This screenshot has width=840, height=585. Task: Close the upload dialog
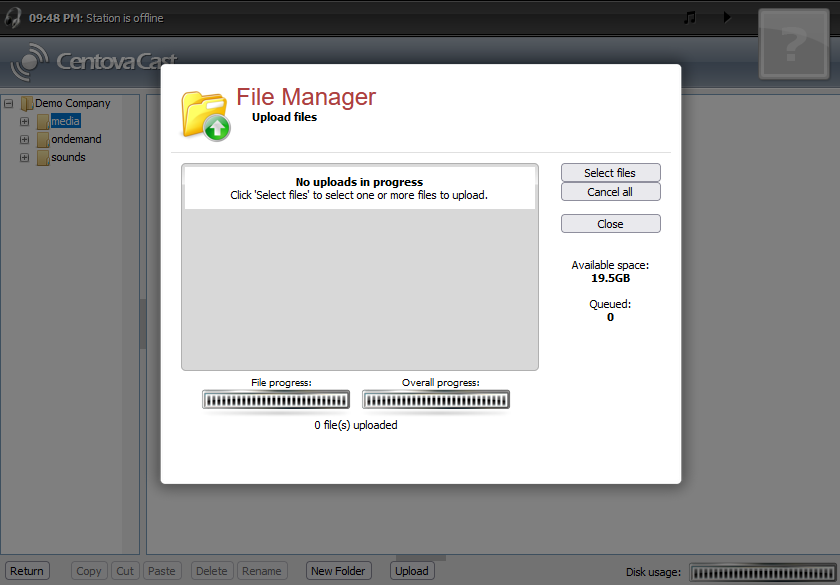point(611,224)
